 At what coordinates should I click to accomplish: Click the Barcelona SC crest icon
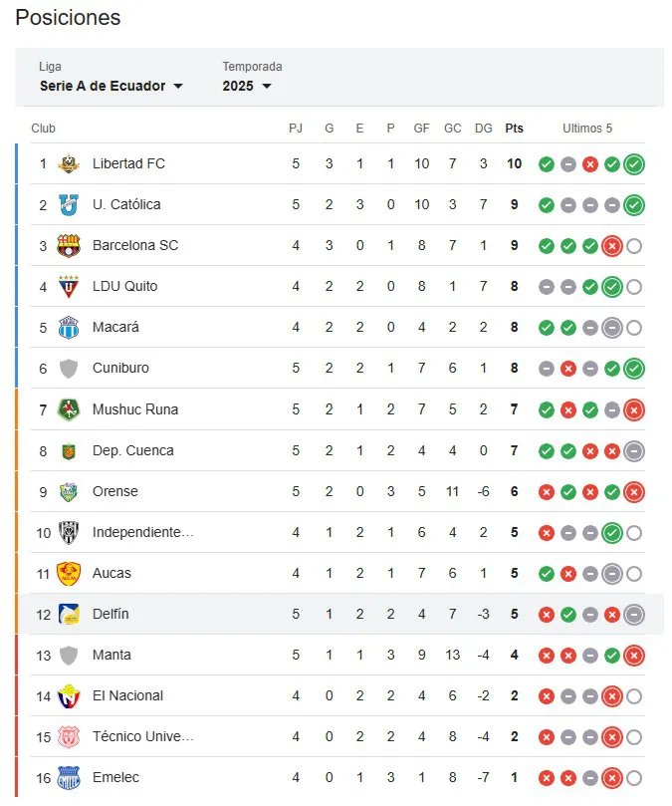point(69,245)
